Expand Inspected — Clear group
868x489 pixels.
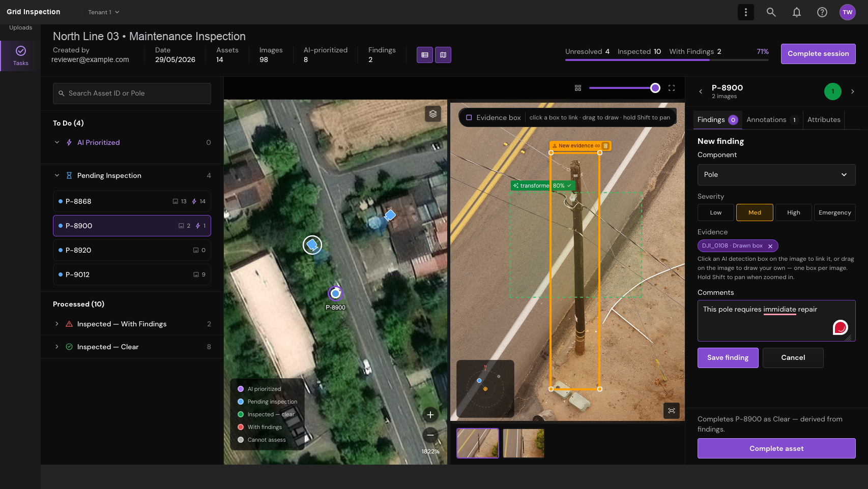[57, 347]
